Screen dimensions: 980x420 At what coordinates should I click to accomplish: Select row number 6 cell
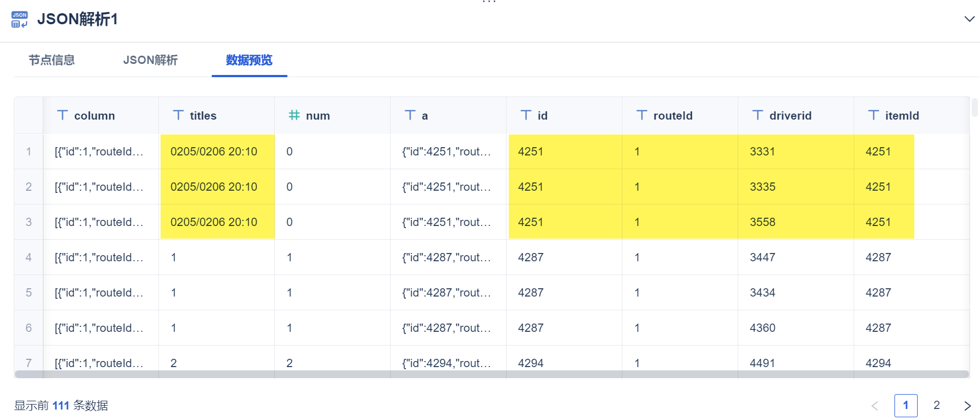pos(29,328)
